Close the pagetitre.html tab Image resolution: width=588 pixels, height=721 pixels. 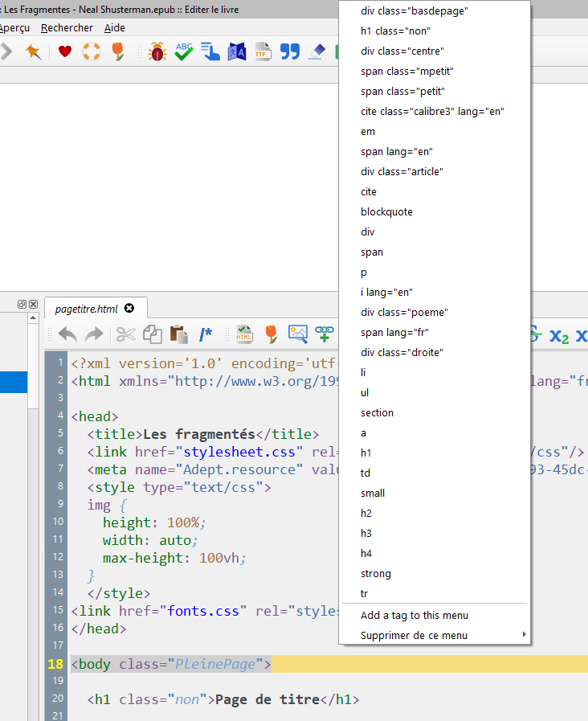(129, 309)
